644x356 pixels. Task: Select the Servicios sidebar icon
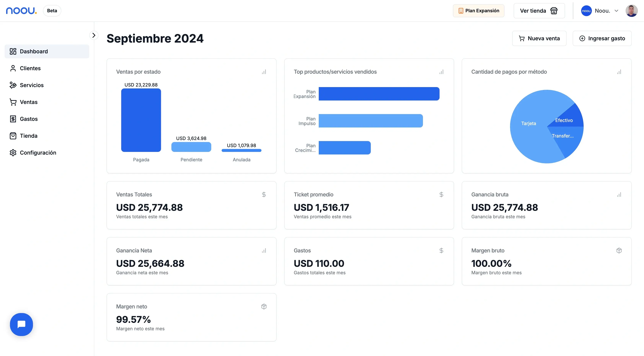tap(13, 85)
